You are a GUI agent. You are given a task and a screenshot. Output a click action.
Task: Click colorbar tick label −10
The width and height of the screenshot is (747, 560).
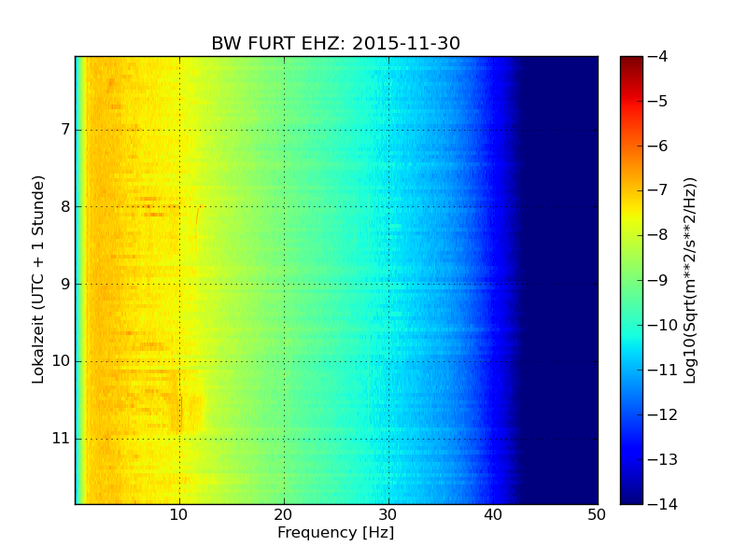(x=662, y=325)
